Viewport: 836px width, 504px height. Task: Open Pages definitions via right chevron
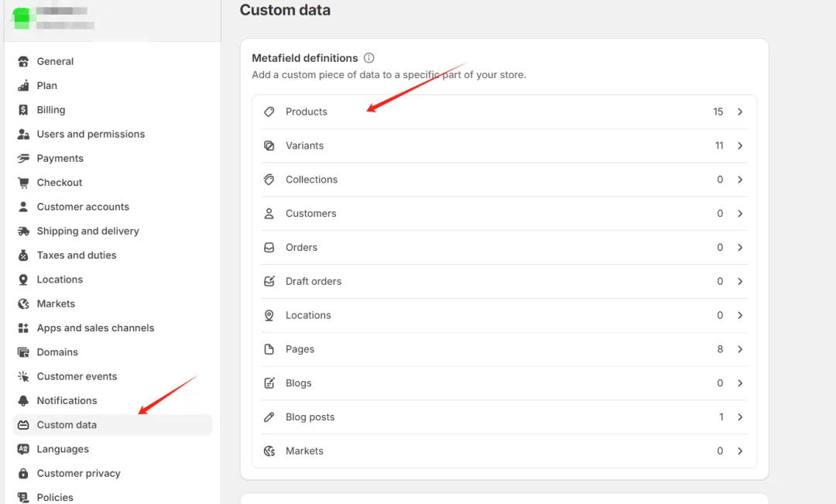(x=740, y=349)
